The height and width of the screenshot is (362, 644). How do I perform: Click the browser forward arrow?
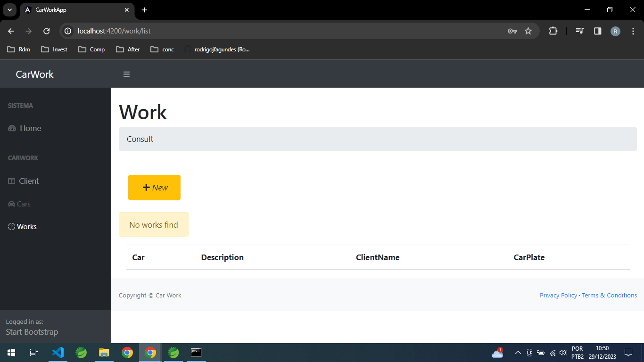(x=28, y=31)
